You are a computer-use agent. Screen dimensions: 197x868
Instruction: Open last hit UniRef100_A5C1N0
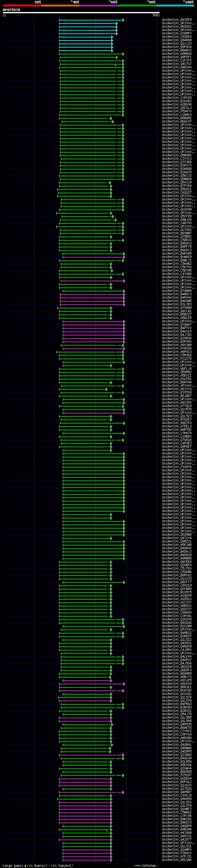tap(177, 860)
